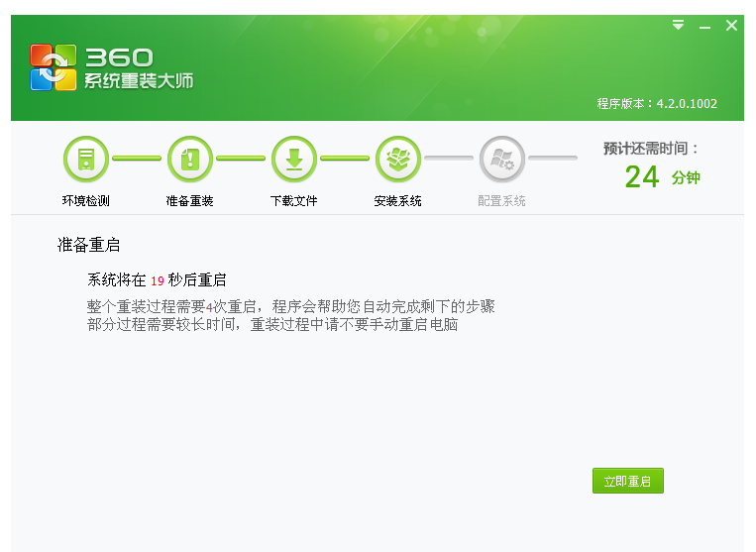This screenshot has height=552, width=756.
Task: Click the 准备重装 step label
Action: pos(190,201)
